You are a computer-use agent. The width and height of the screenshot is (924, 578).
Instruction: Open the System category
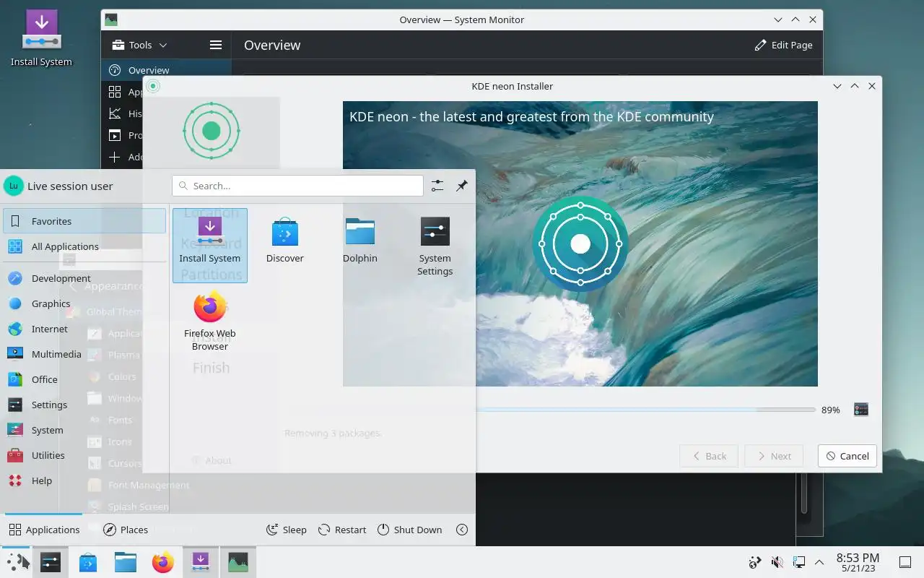[84, 430]
